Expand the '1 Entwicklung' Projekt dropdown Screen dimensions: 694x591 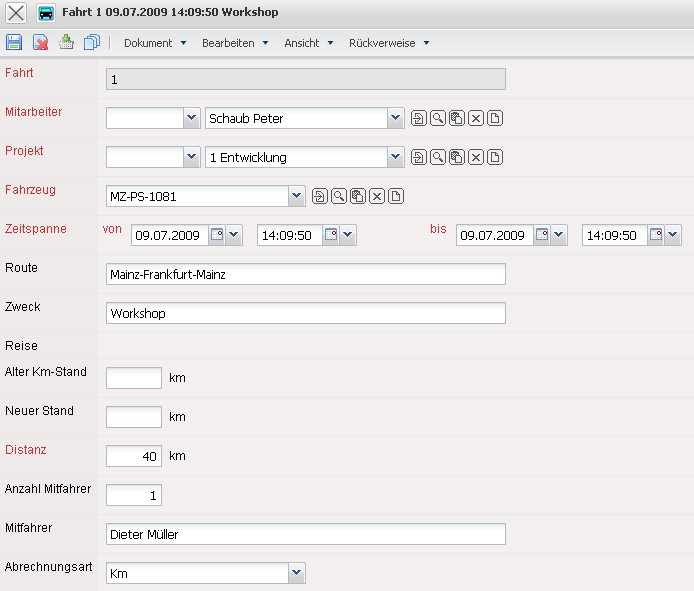(396, 157)
